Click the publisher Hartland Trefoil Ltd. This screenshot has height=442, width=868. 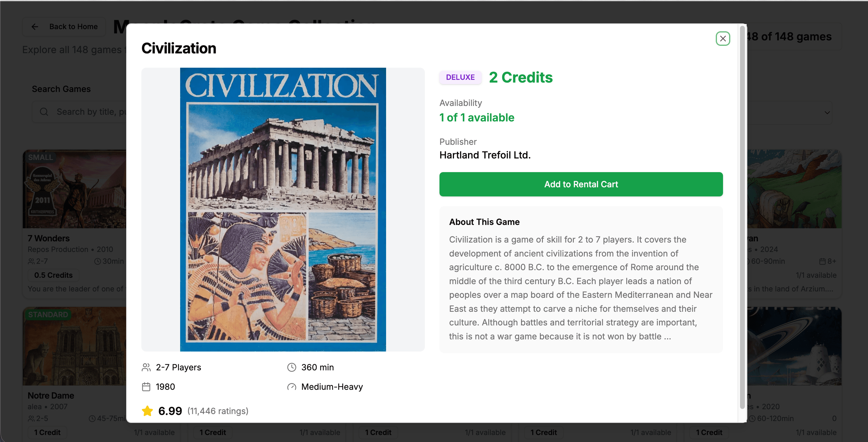(485, 155)
